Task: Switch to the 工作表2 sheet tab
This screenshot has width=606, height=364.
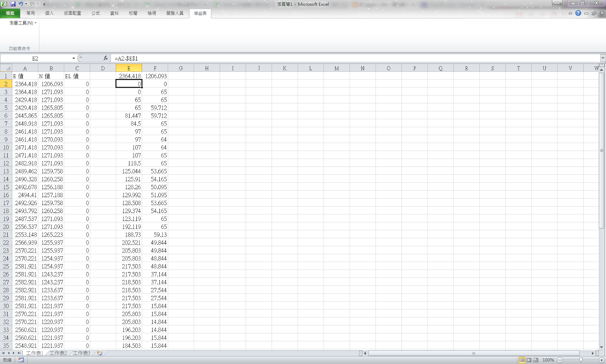Action: 58,353
